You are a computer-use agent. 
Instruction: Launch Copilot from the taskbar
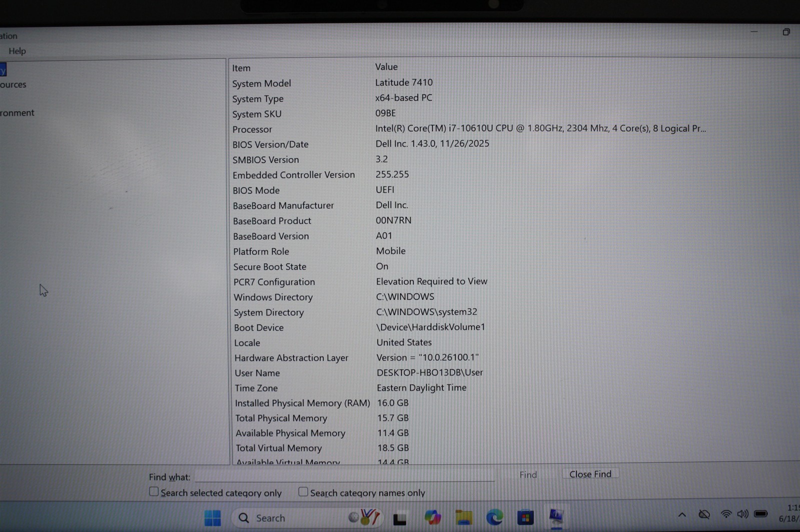click(433, 517)
